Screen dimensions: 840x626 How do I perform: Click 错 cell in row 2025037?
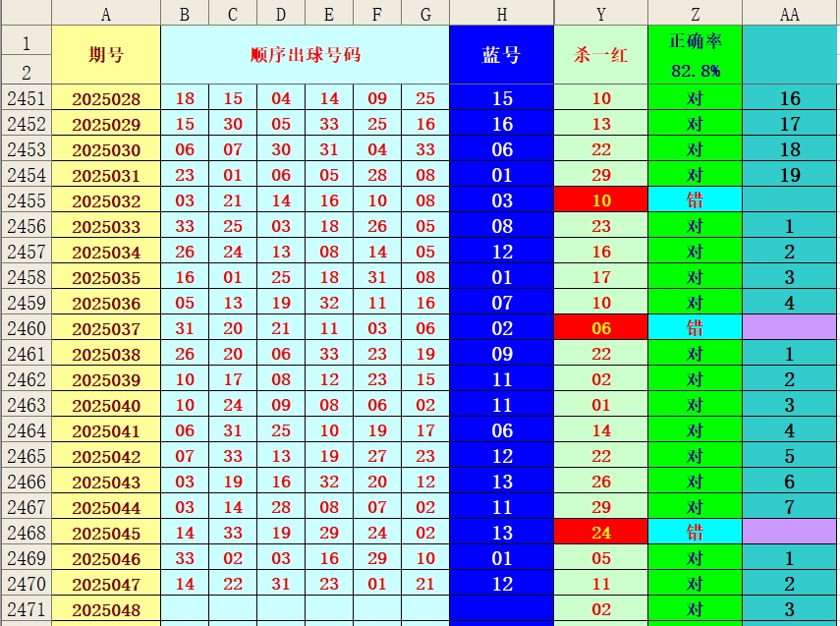click(695, 328)
